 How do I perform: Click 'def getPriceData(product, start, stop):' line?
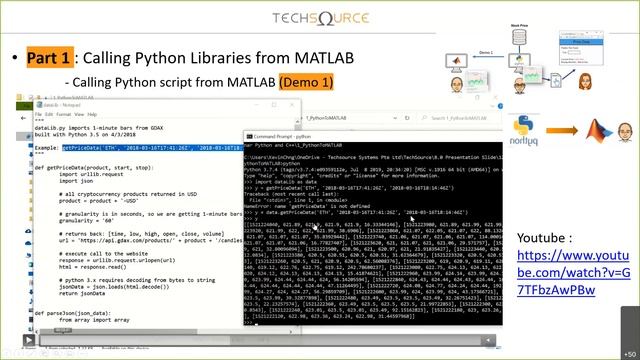[x=94, y=167]
